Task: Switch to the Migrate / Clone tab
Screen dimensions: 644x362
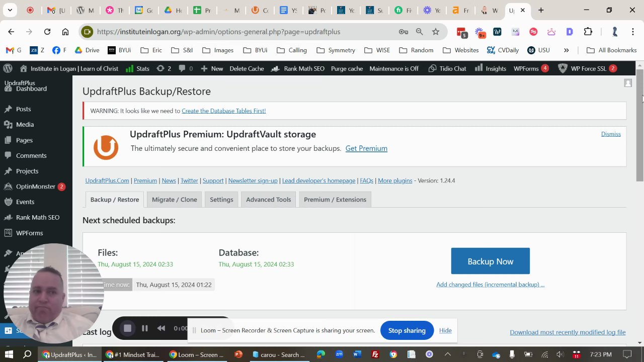Action: (174, 200)
